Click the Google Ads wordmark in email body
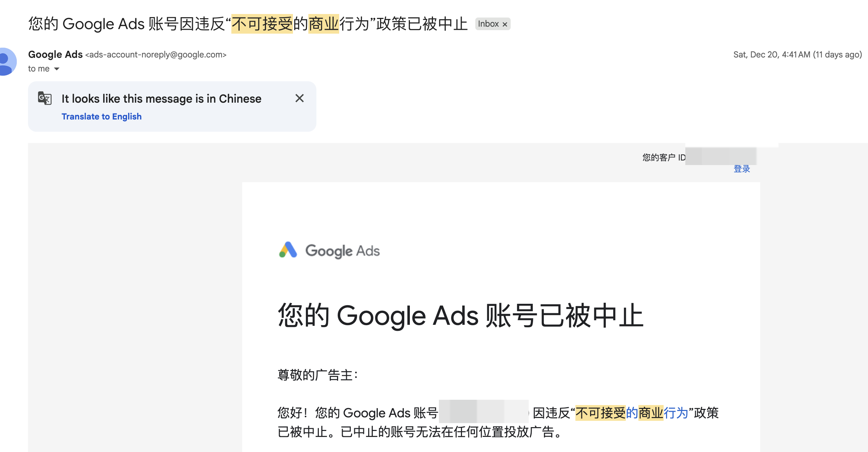The height and width of the screenshot is (452, 868). [342, 251]
